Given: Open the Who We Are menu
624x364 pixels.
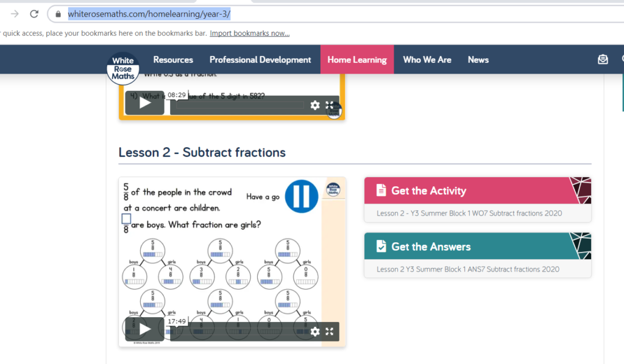Looking at the screenshot, I should [x=427, y=60].
